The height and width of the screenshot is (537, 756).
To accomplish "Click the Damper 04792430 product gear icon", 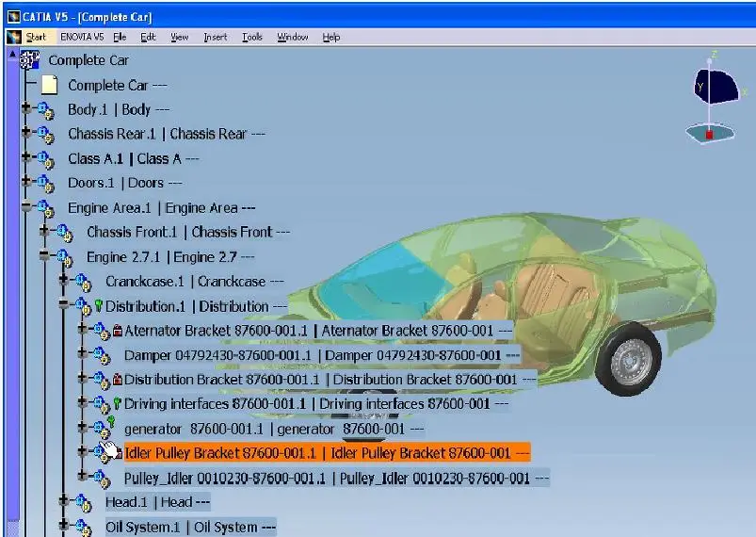I will (102, 356).
